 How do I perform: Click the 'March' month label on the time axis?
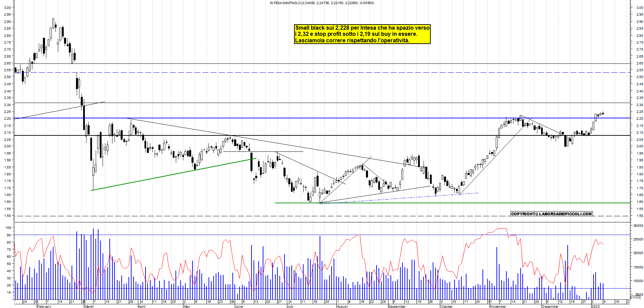click(89, 306)
